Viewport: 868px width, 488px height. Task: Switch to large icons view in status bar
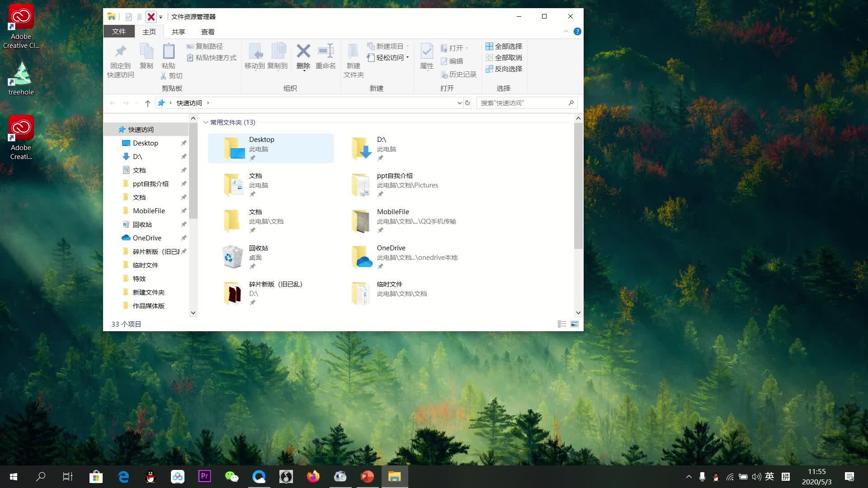click(x=575, y=324)
